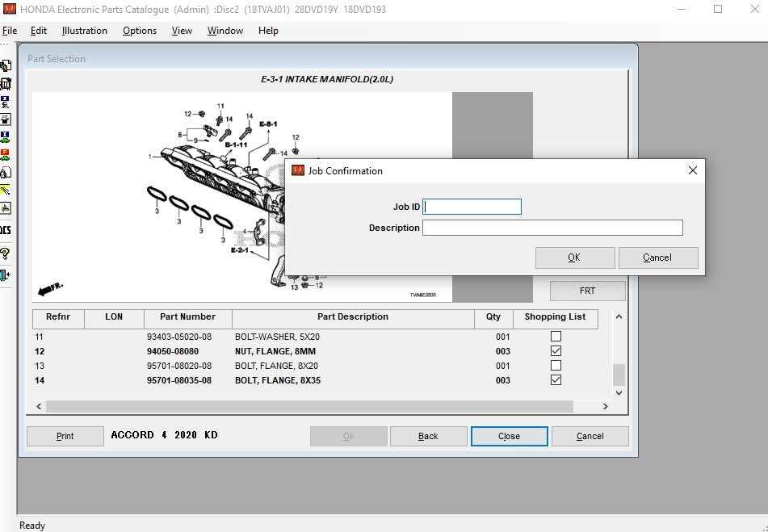Uncheck shopping list for BOLT, FLANGE, 8X35
Image resolution: width=768 pixels, height=532 pixels.
click(x=556, y=380)
